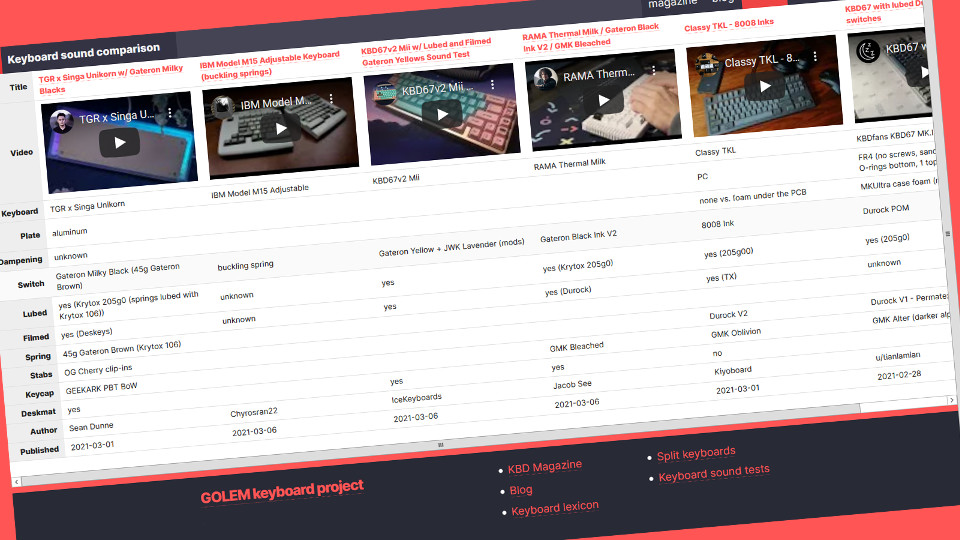
Task: Play the RAMA Thermal Milk video
Action: pos(604,100)
